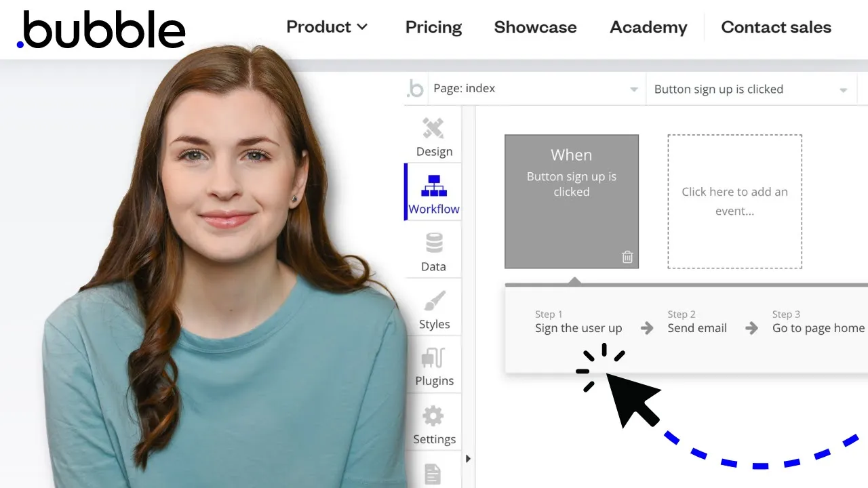Go to the Pricing page

tap(433, 27)
